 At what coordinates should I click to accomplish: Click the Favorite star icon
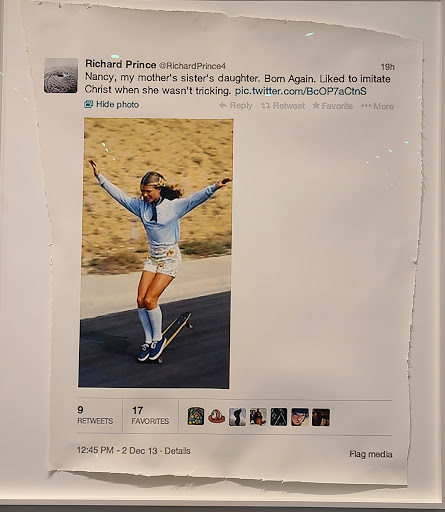pyautogui.click(x=316, y=106)
